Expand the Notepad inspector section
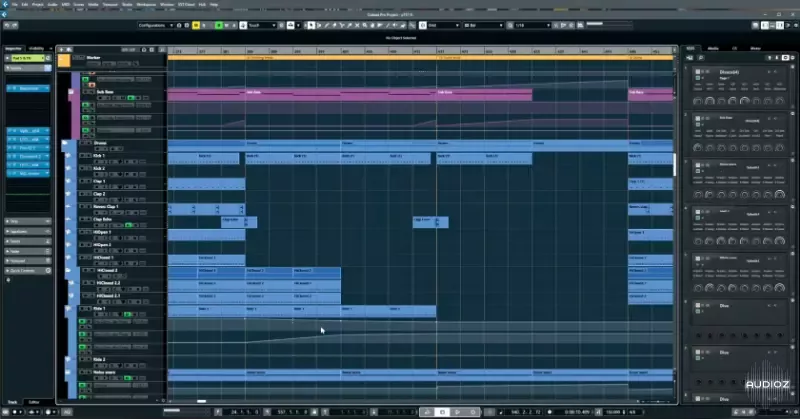This screenshot has height=419, width=800. (x=28, y=261)
